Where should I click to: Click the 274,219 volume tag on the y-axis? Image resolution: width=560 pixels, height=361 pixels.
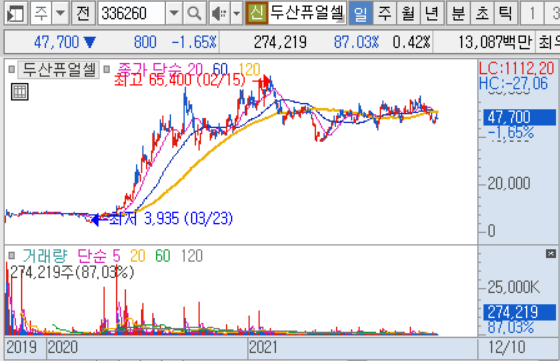(x=519, y=312)
